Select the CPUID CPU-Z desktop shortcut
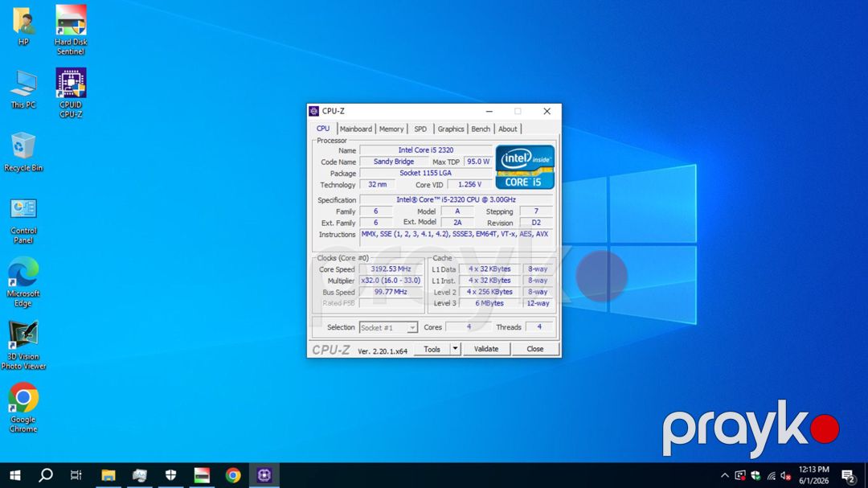The height and width of the screenshot is (488, 868). 71,93
